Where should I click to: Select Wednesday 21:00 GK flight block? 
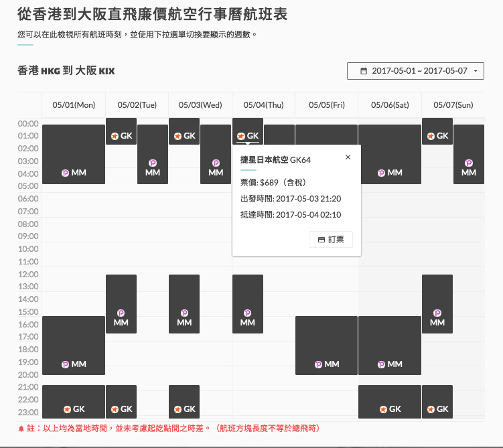(x=184, y=402)
